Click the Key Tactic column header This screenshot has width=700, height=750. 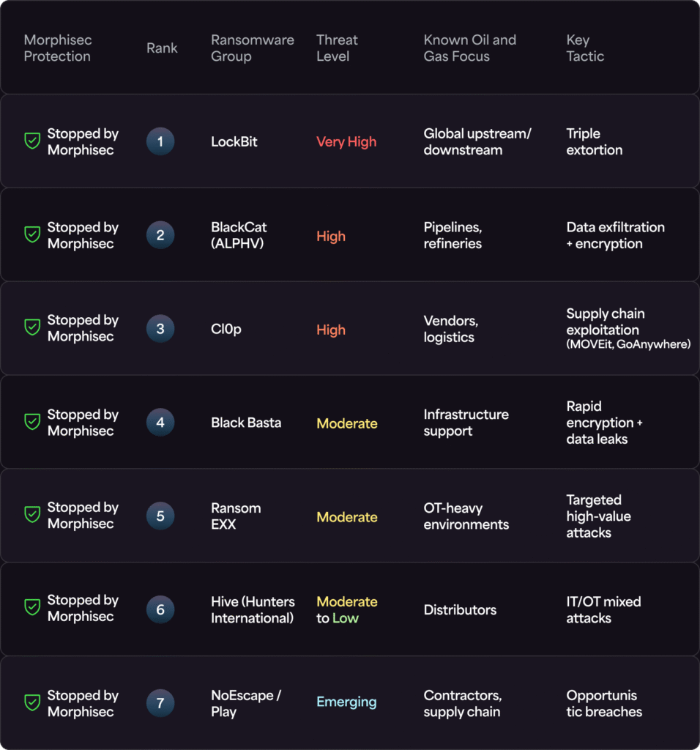click(585, 48)
